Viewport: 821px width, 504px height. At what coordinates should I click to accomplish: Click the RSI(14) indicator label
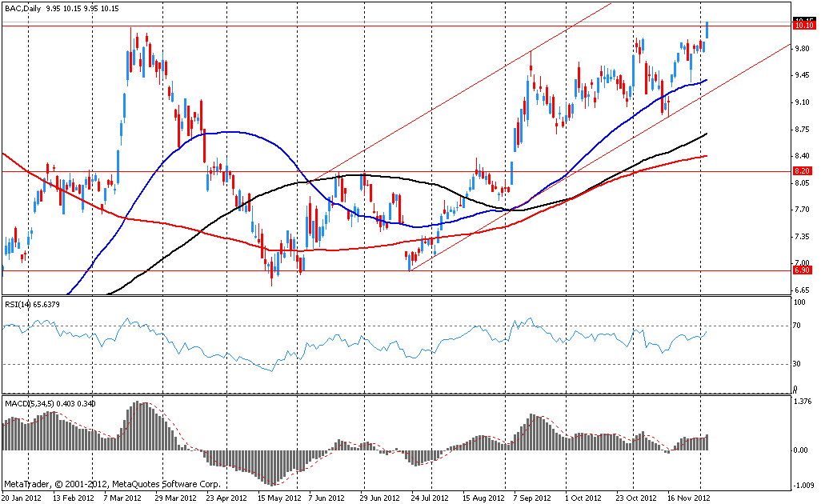point(32,305)
